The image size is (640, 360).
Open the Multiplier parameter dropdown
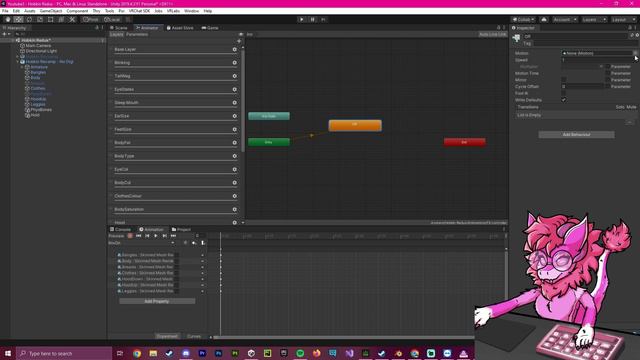(582, 67)
